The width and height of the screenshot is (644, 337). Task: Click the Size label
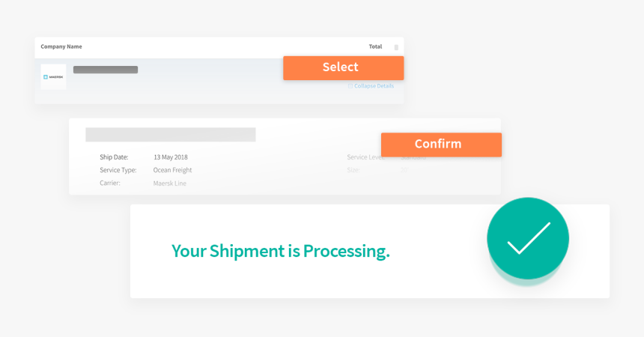[x=353, y=170]
